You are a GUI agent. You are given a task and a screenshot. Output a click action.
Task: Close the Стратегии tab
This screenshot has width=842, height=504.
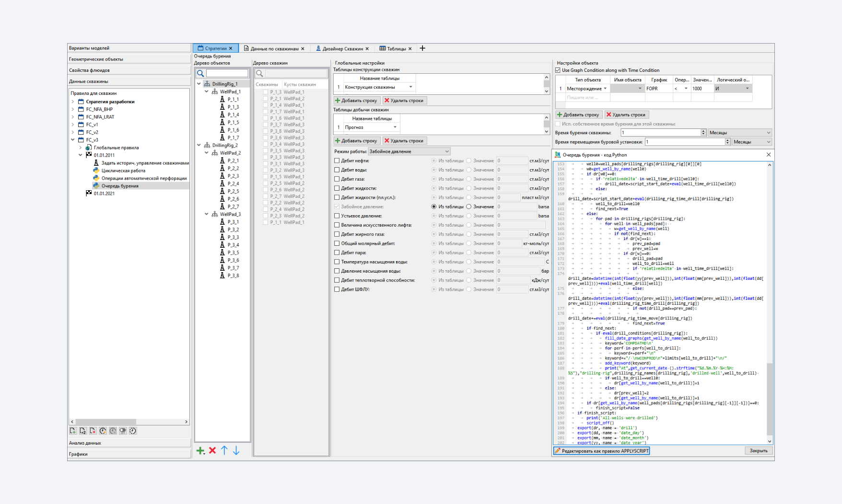[231, 48]
